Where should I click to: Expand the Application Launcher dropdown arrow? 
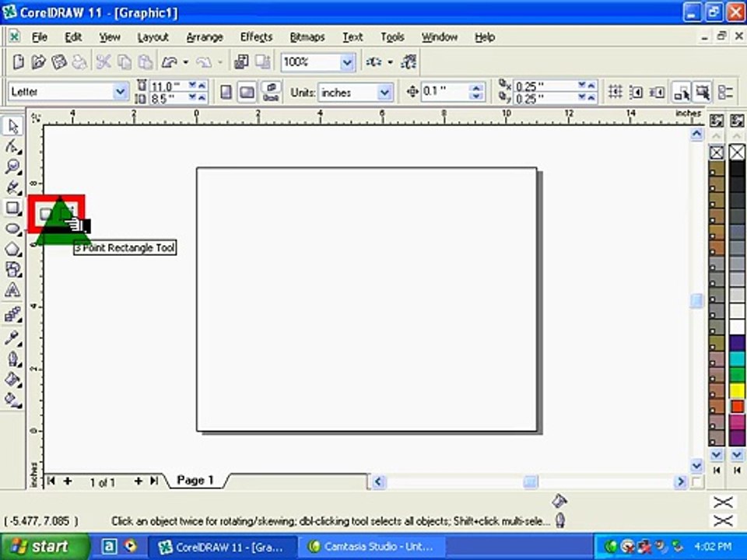click(390, 62)
